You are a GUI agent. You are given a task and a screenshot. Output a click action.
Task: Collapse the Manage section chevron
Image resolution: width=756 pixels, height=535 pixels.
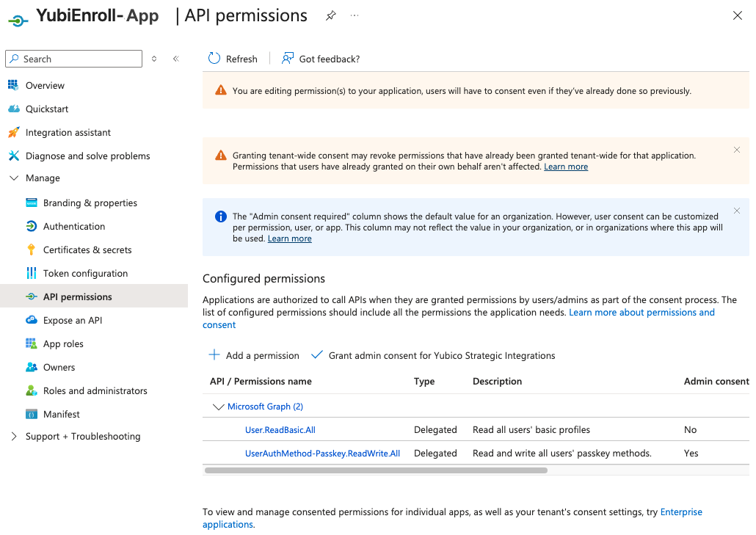coord(14,178)
